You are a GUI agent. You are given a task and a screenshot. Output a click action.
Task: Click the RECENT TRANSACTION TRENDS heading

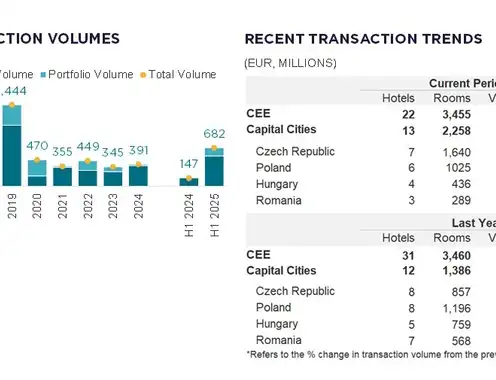pos(364,39)
